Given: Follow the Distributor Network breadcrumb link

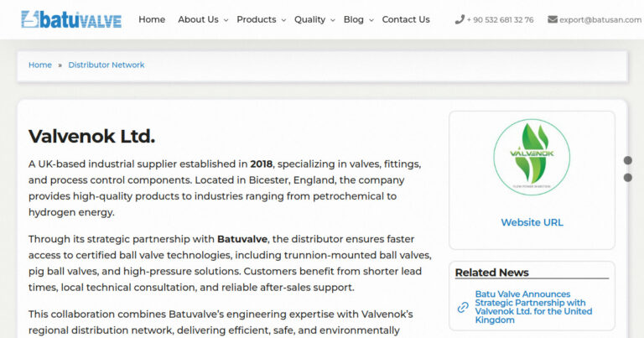Looking at the screenshot, I should point(106,65).
